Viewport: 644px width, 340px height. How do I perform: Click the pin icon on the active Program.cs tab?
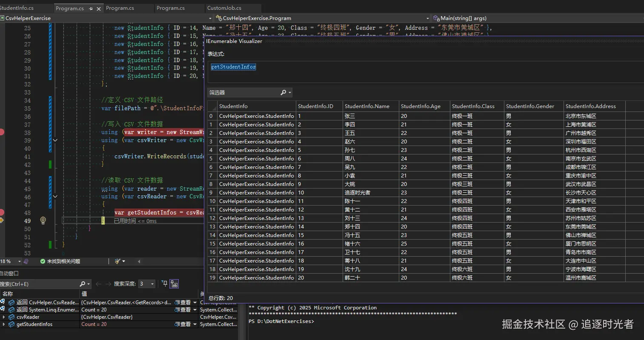[91, 9]
